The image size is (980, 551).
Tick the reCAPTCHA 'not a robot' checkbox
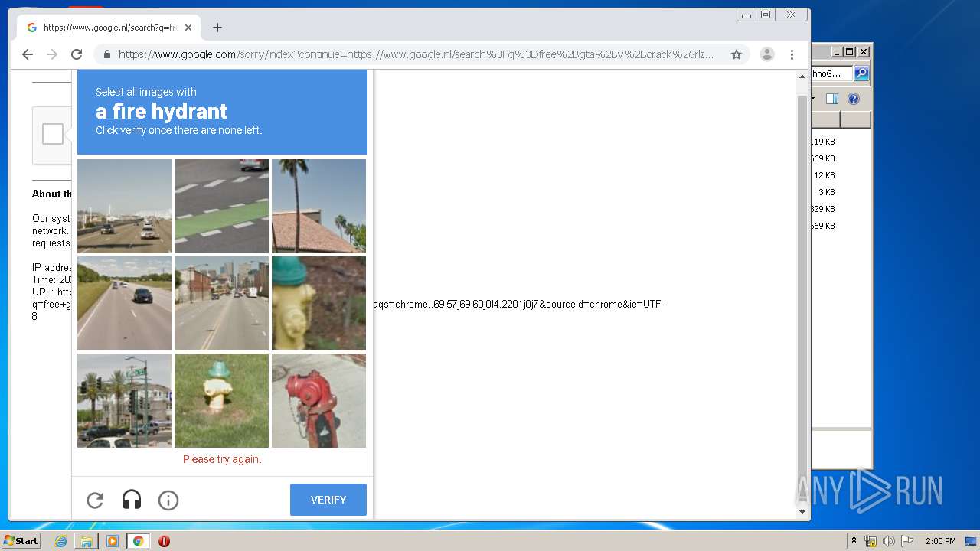[x=53, y=134]
